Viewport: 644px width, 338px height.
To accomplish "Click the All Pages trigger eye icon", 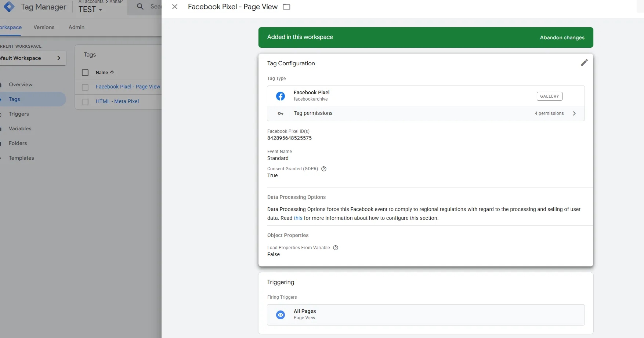I will point(281,315).
